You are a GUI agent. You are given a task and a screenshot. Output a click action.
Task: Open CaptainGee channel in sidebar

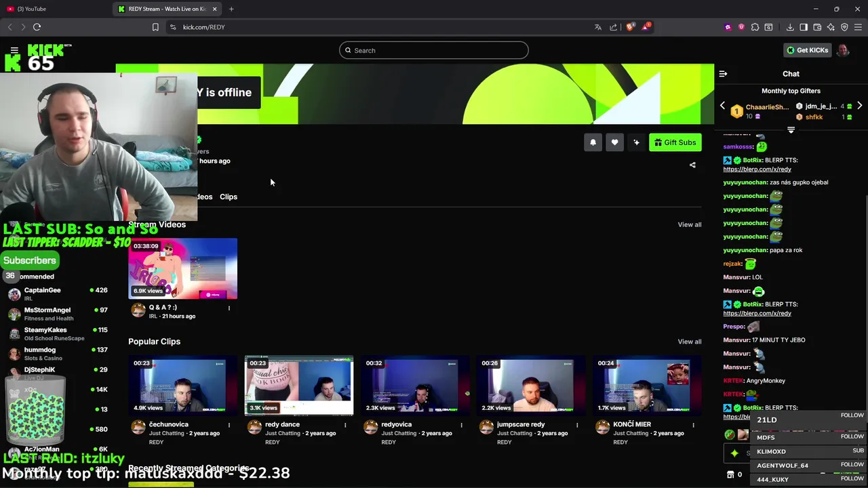[58, 294]
